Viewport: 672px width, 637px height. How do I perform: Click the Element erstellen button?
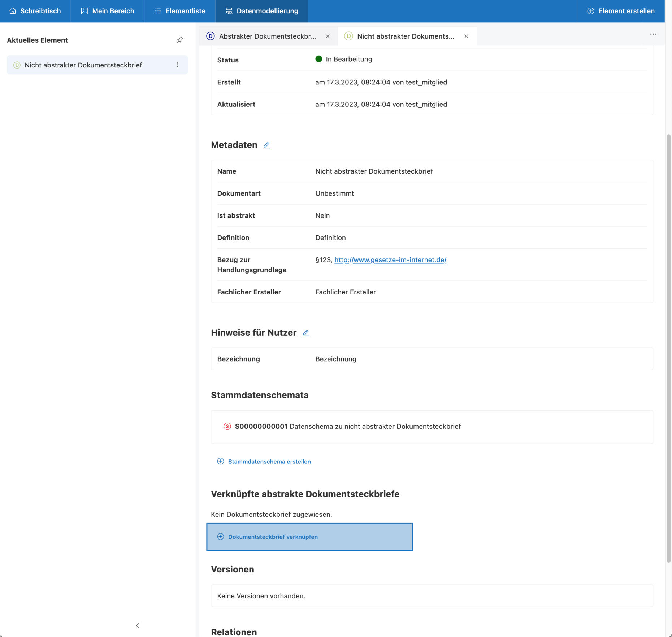pos(621,11)
